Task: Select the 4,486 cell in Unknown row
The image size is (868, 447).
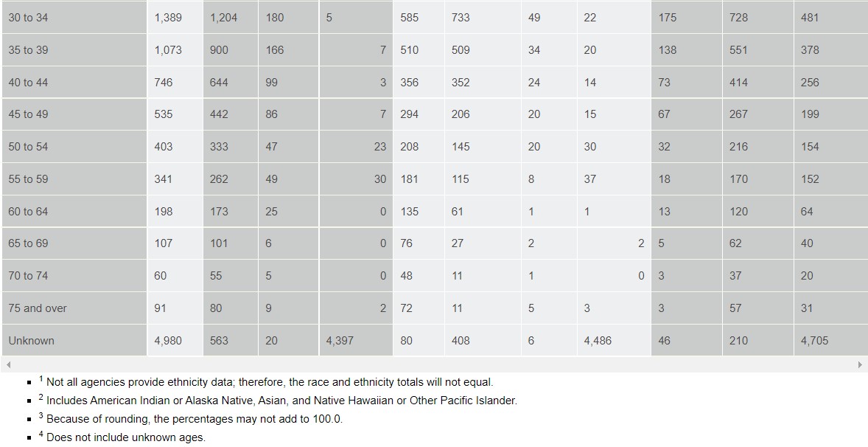Action: click(x=614, y=340)
